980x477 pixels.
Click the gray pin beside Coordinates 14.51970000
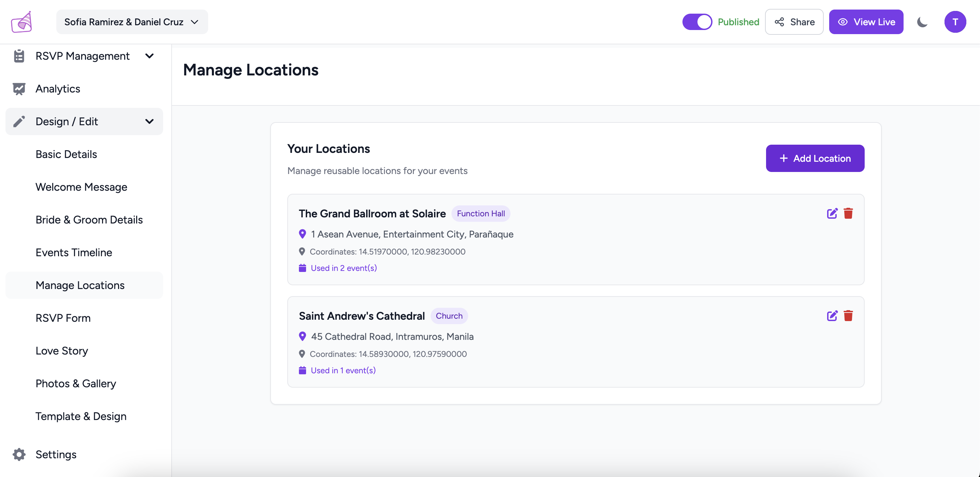302,251
